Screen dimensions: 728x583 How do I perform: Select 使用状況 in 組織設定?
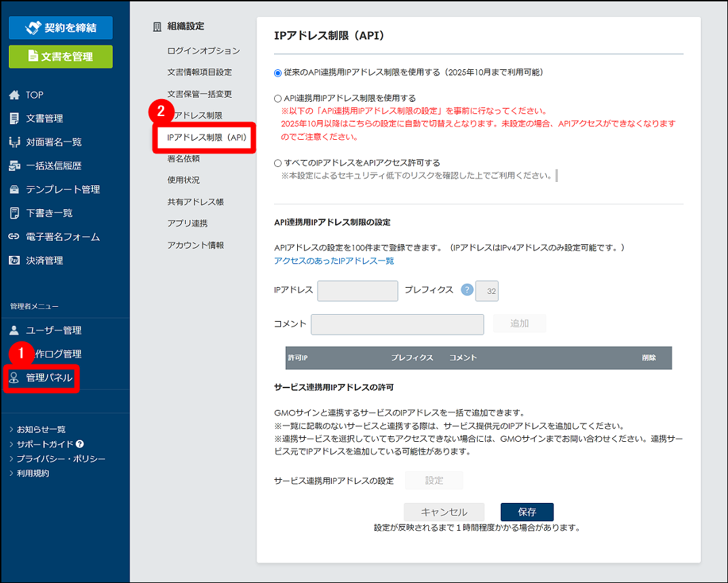pyautogui.click(x=183, y=180)
